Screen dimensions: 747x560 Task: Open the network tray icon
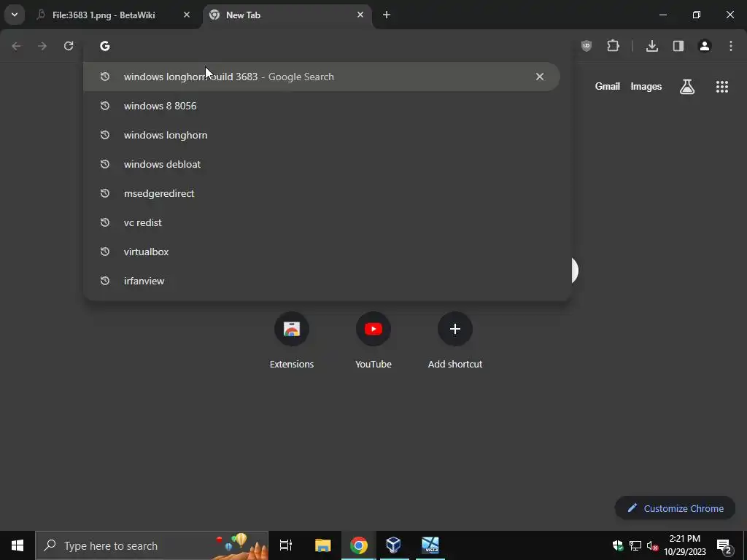click(635, 545)
